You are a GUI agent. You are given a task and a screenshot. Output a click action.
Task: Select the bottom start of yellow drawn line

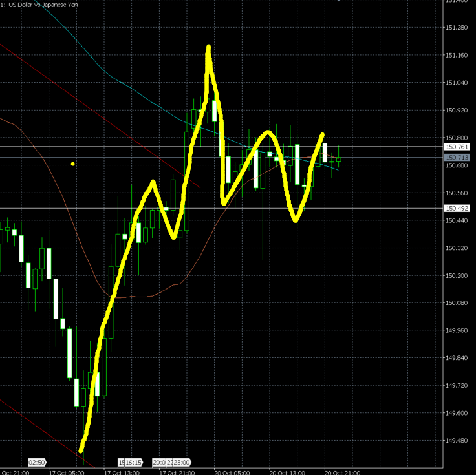pyautogui.click(x=81, y=449)
